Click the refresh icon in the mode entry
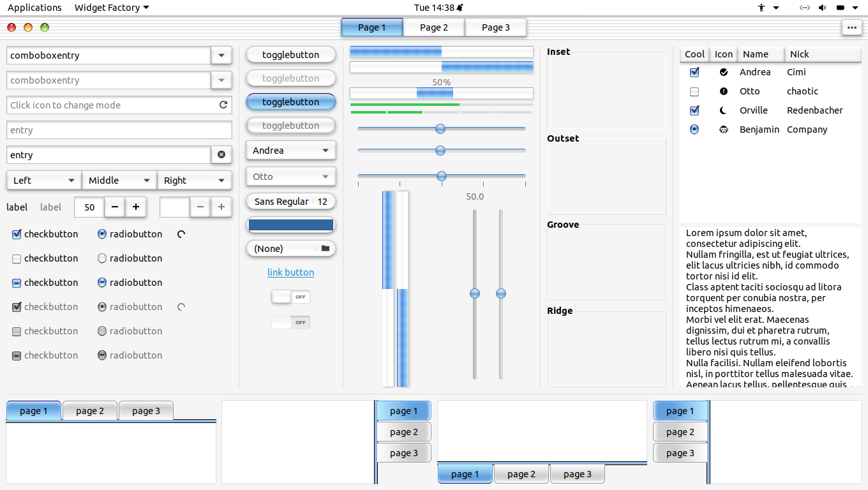Viewport: 868px width, 490px height. click(223, 105)
